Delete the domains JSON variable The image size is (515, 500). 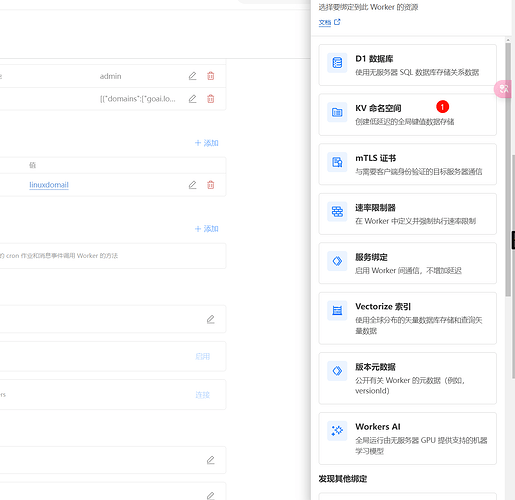211,99
